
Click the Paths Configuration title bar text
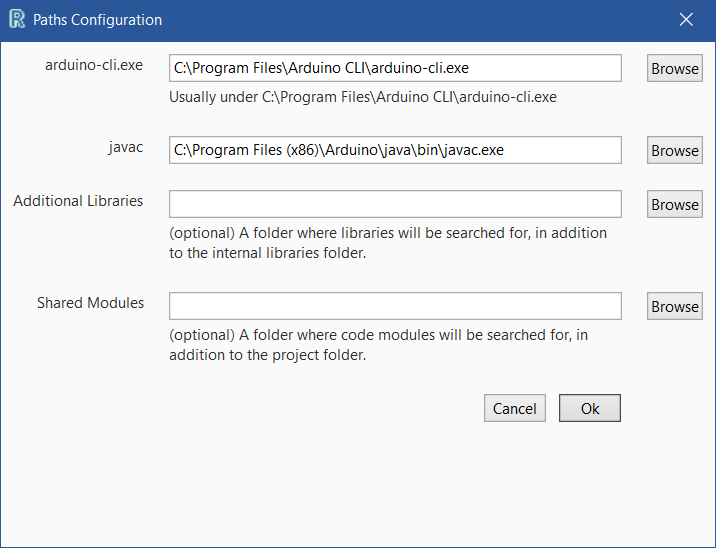pos(97,19)
